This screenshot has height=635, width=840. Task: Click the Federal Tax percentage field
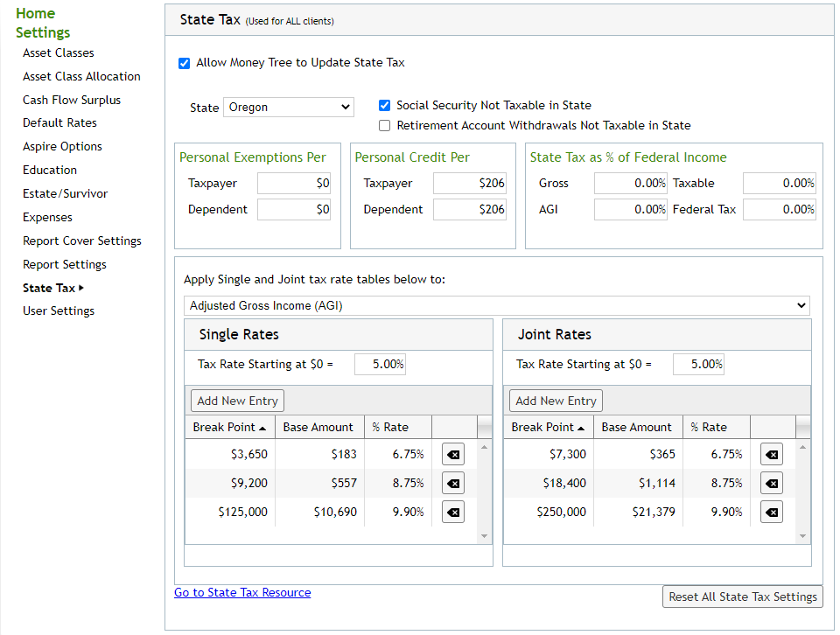(780, 209)
